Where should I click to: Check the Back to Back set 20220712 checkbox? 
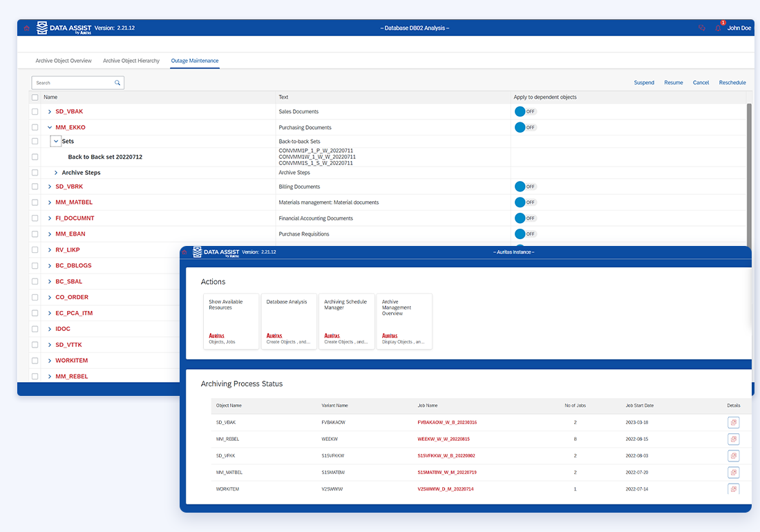(x=35, y=157)
